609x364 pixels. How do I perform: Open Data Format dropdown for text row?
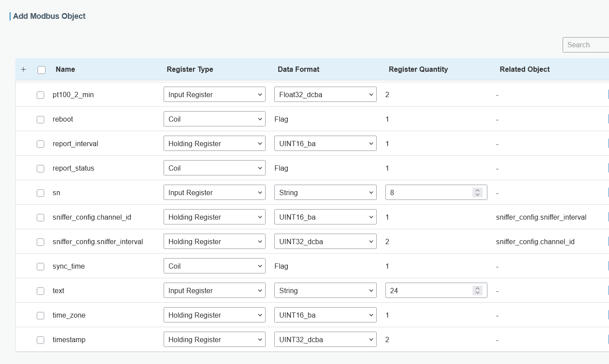click(325, 290)
